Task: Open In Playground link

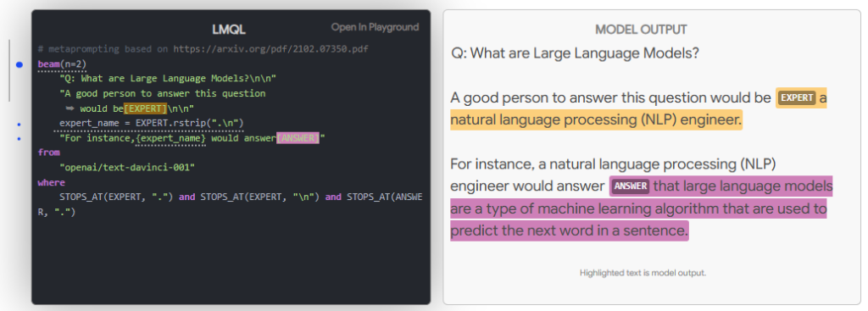Action: 375,27
